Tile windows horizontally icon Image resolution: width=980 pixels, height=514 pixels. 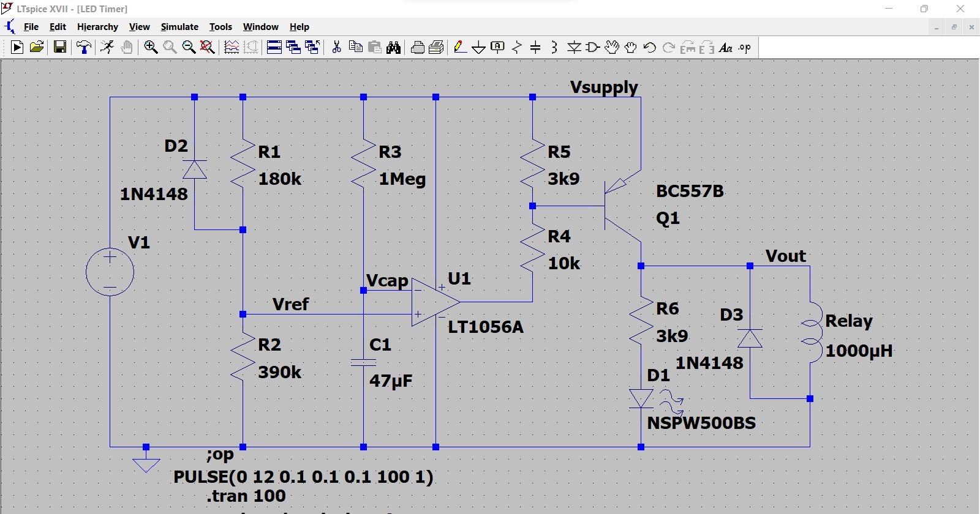click(x=274, y=47)
